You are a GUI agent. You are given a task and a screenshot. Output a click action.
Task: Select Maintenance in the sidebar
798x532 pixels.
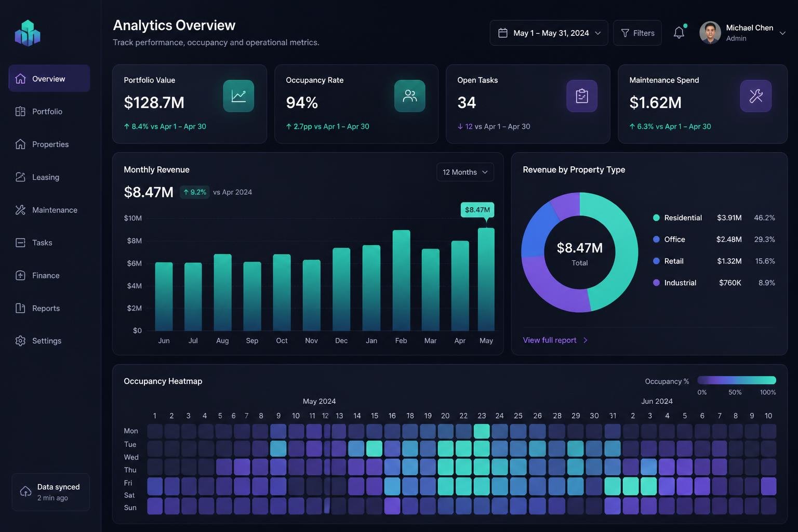49,210
